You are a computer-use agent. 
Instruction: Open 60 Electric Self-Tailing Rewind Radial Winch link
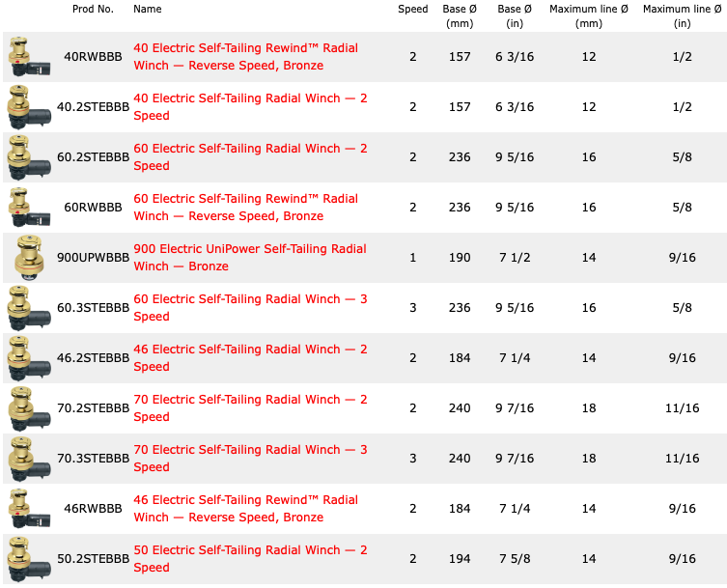tap(246, 208)
